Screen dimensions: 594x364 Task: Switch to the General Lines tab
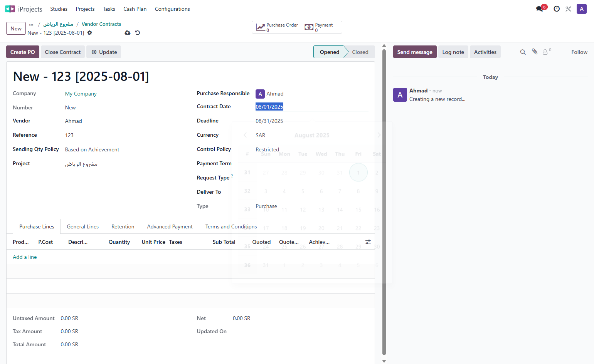[x=83, y=226]
